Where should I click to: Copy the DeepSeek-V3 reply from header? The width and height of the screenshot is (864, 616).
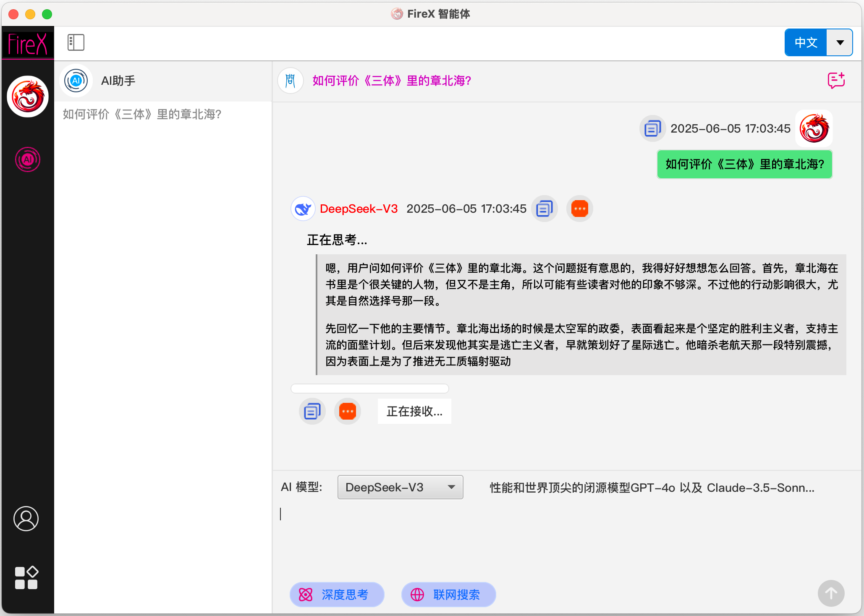(545, 209)
